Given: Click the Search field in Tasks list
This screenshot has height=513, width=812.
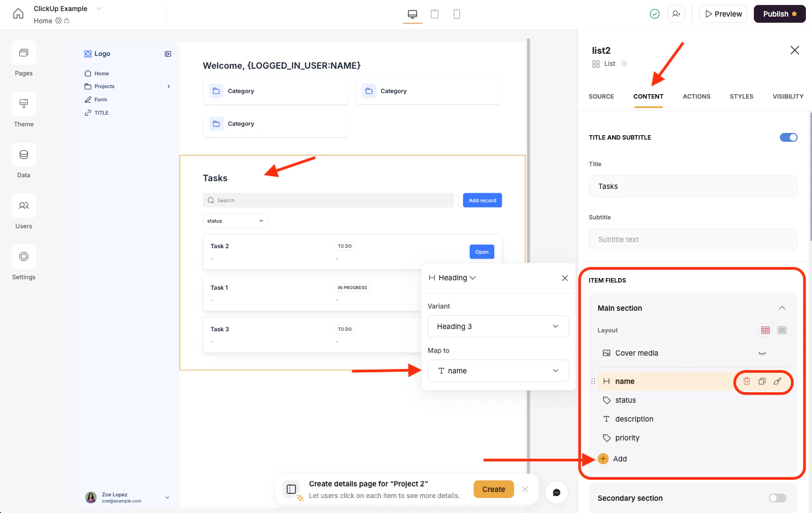Looking at the screenshot, I should pyautogui.click(x=328, y=200).
